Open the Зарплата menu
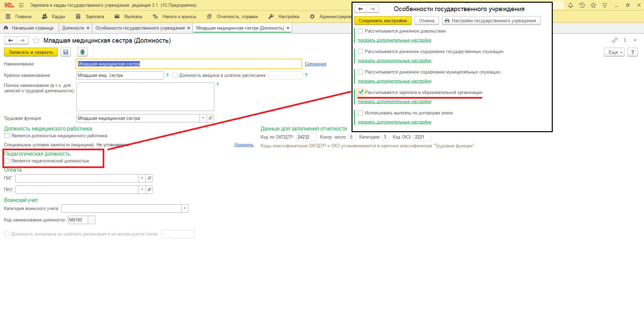 click(x=90, y=16)
